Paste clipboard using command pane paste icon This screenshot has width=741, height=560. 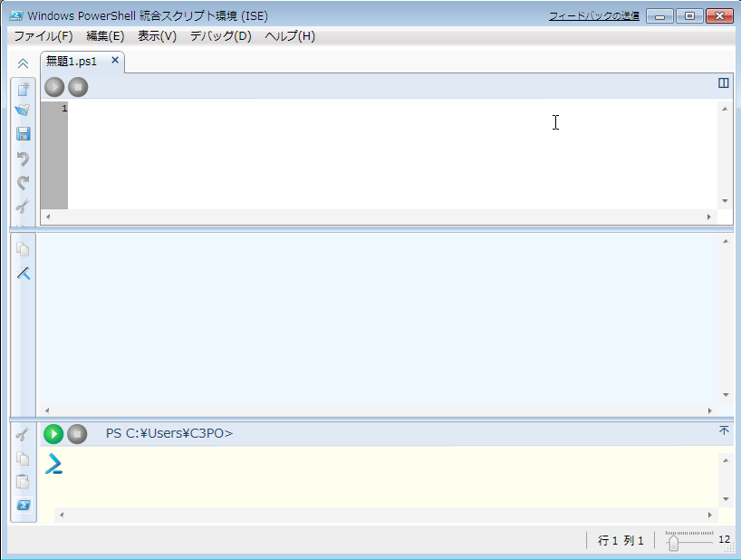[23, 481]
